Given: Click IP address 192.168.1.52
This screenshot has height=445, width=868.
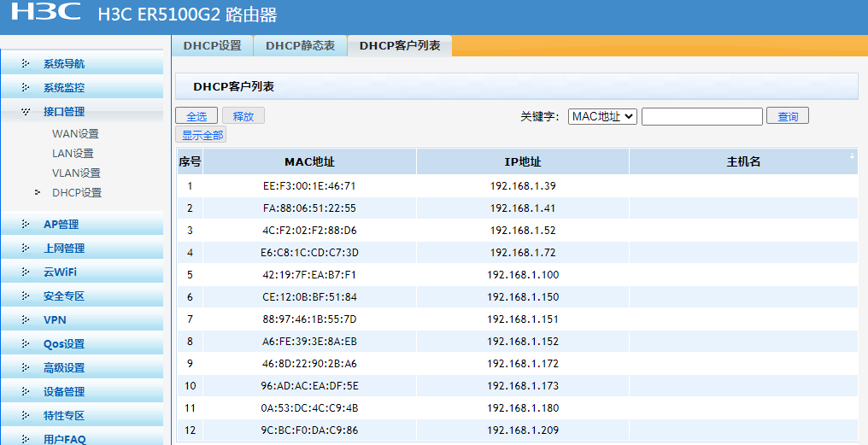Looking at the screenshot, I should click(x=523, y=231).
